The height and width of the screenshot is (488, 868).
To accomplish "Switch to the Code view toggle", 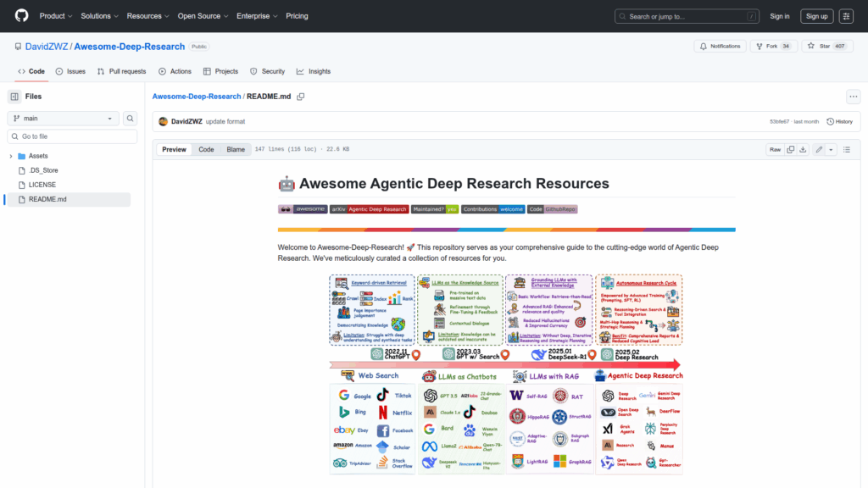I will (206, 149).
